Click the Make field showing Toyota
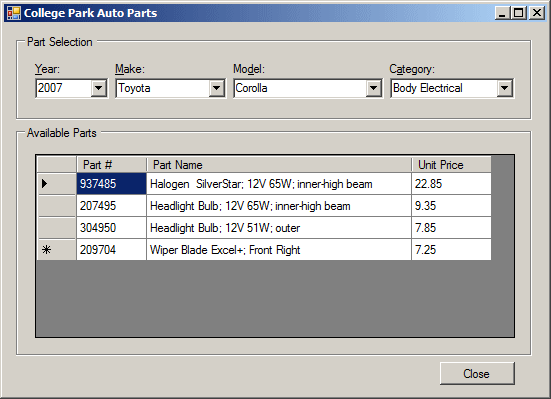Image resolution: width=551 pixels, height=399 pixels. (170, 88)
